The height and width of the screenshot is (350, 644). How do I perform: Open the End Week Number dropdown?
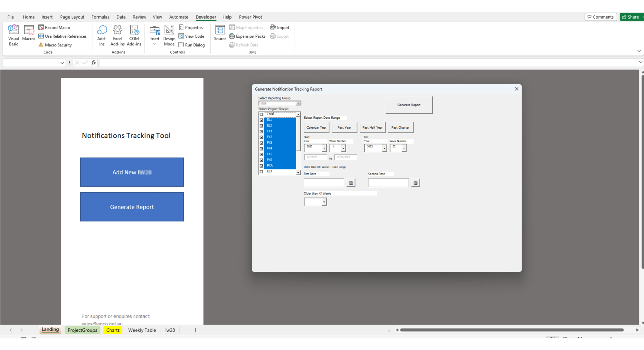coord(404,148)
